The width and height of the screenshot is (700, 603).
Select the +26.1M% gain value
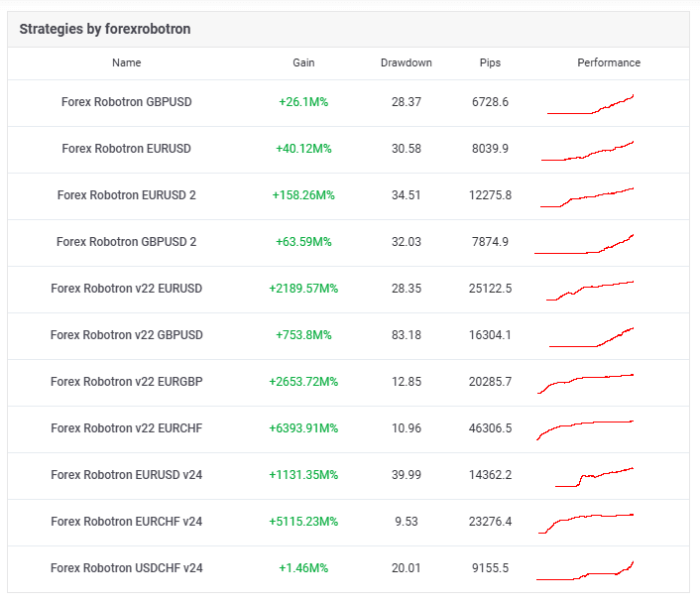303,102
